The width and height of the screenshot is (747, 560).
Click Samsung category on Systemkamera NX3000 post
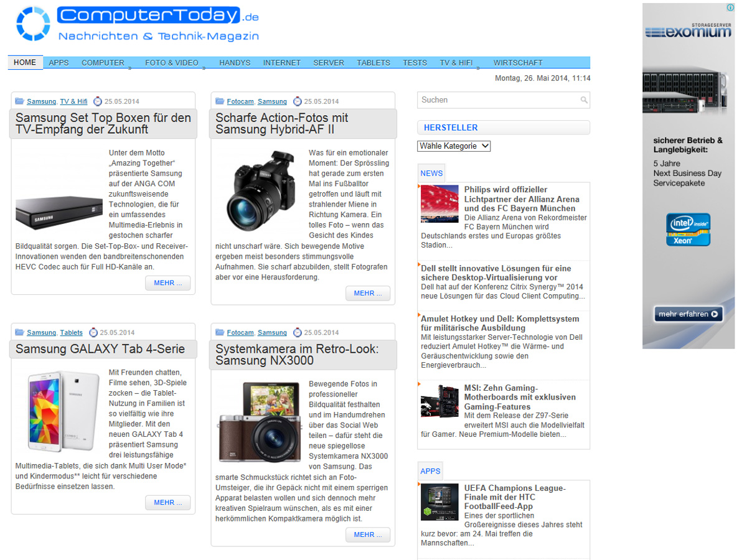(x=272, y=333)
